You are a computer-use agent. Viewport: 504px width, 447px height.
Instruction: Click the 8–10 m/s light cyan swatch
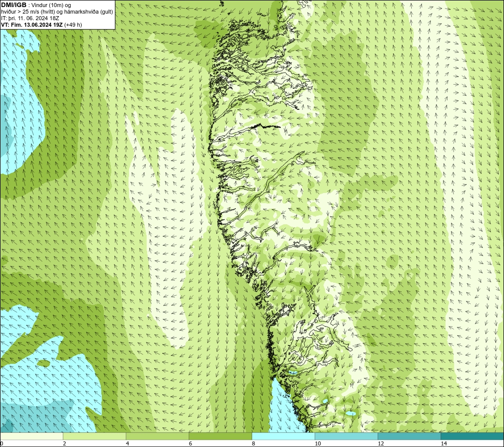coord(283,436)
